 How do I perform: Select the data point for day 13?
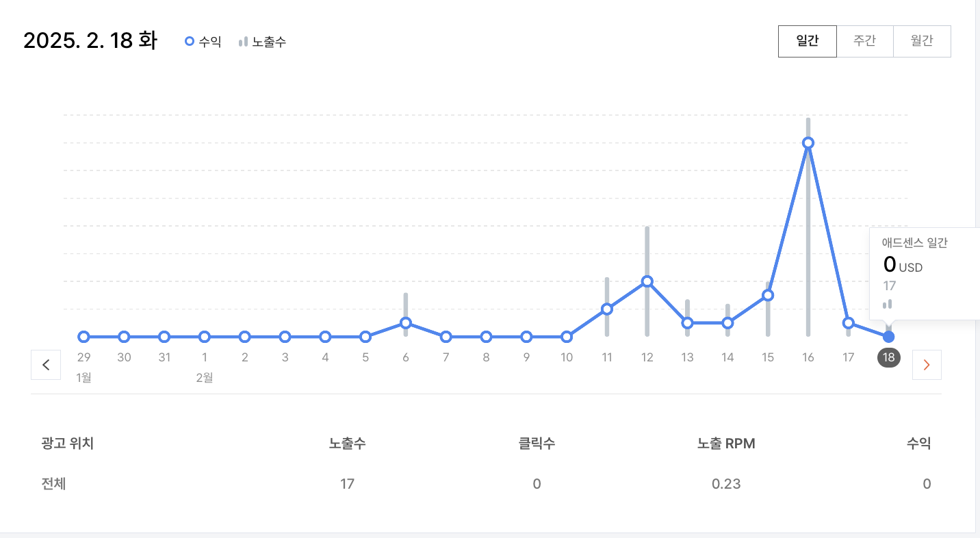(687, 322)
